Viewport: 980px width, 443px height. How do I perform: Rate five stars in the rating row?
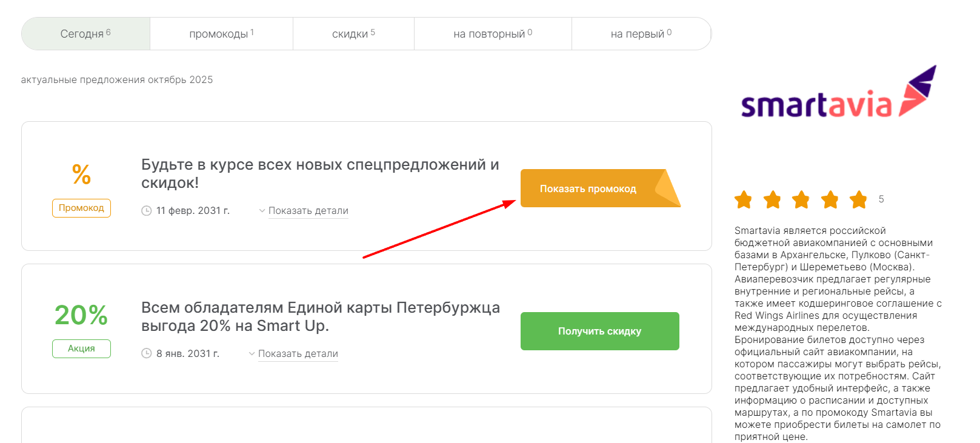pos(858,199)
